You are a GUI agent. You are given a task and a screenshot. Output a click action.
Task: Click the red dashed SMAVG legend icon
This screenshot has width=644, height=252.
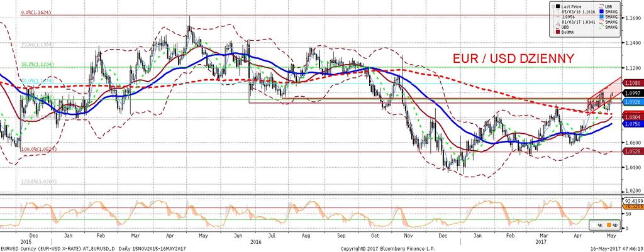(x=602, y=22)
